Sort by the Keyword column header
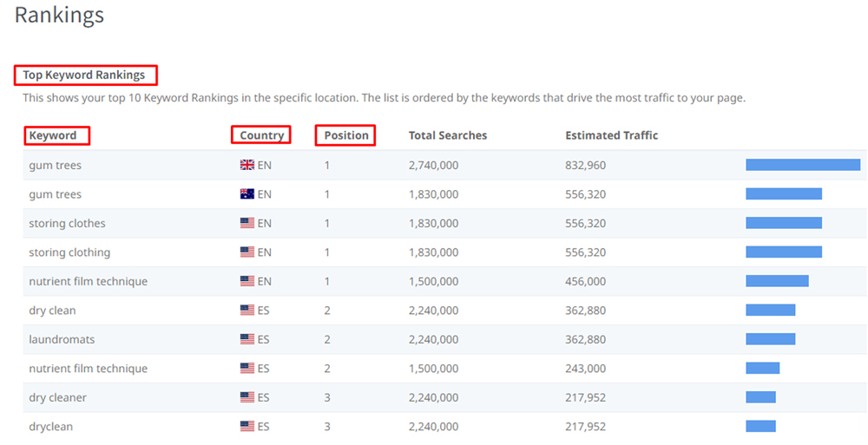The width and height of the screenshot is (868, 445). point(53,135)
